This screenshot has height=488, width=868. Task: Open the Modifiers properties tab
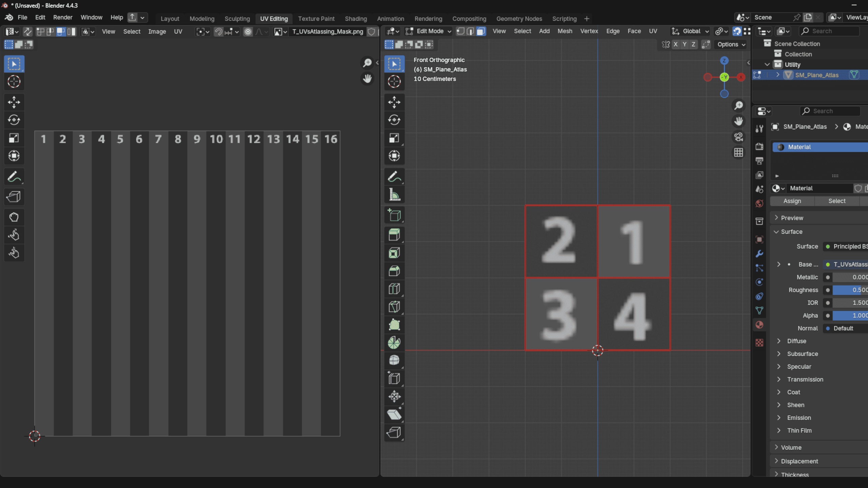[759, 253]
